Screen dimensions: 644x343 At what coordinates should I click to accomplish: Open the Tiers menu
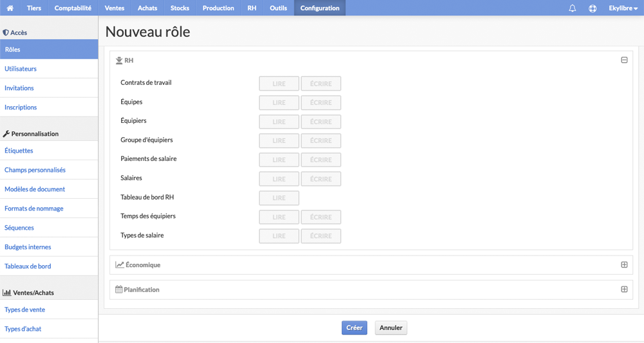pos(34,8)
